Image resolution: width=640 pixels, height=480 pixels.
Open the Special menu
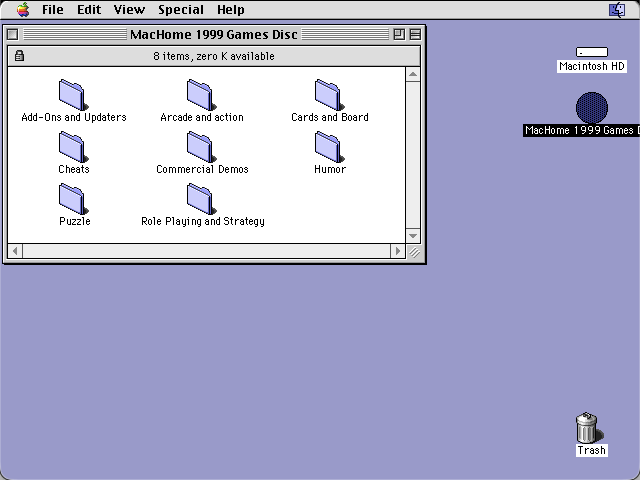click(181, 9)
